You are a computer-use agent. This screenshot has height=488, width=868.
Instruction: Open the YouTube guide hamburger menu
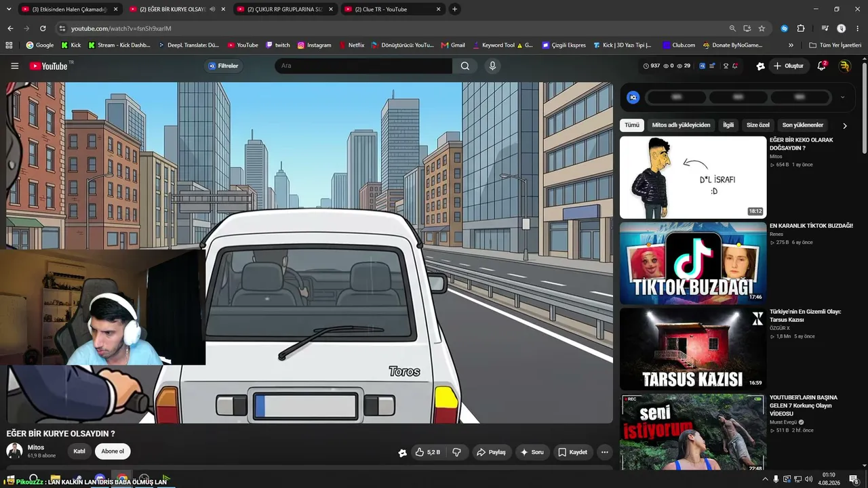(15, 66)
